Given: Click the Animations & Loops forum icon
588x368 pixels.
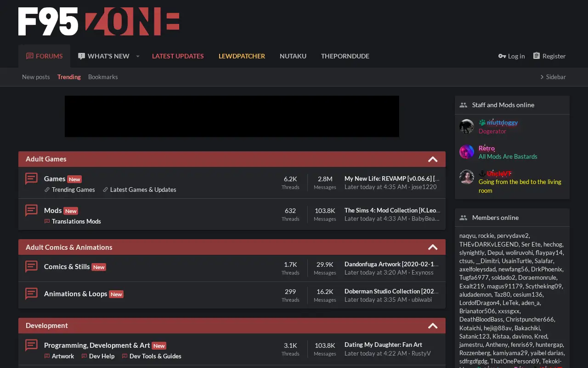Looking at the screenshot, I should 31,293.
